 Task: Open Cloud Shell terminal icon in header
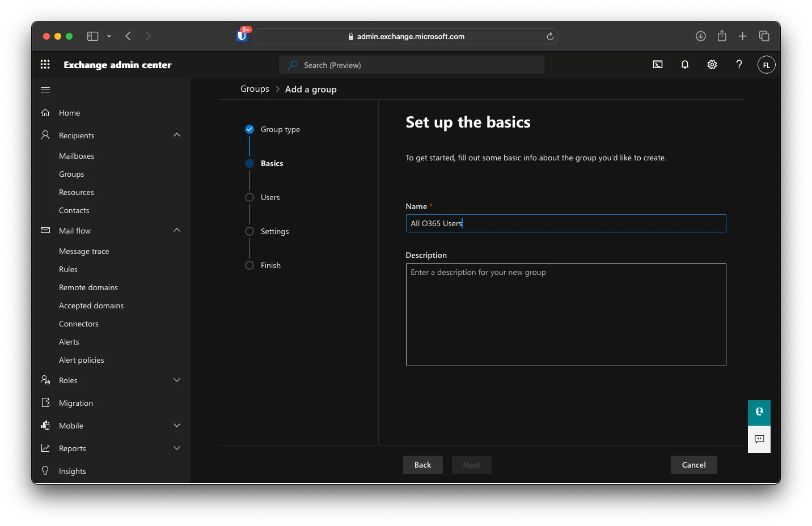tap(658, 65)
